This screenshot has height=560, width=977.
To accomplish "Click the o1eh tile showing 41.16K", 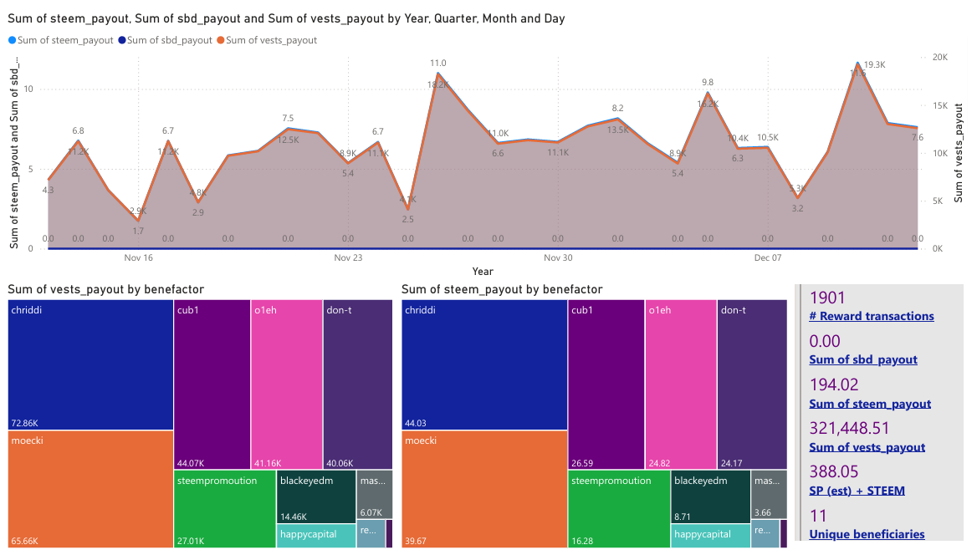I will coord(287,384).
